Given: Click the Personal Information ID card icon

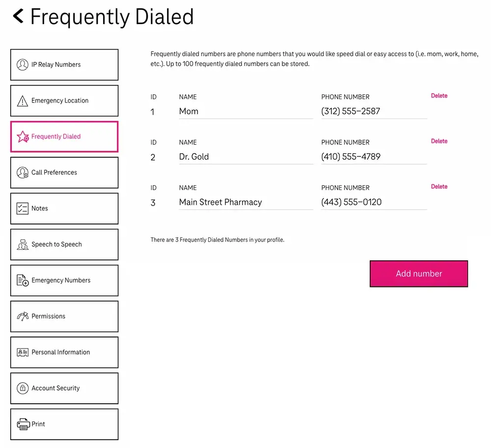Looking at the screenshot, I should pyautogui.click(x=22, y=352).
